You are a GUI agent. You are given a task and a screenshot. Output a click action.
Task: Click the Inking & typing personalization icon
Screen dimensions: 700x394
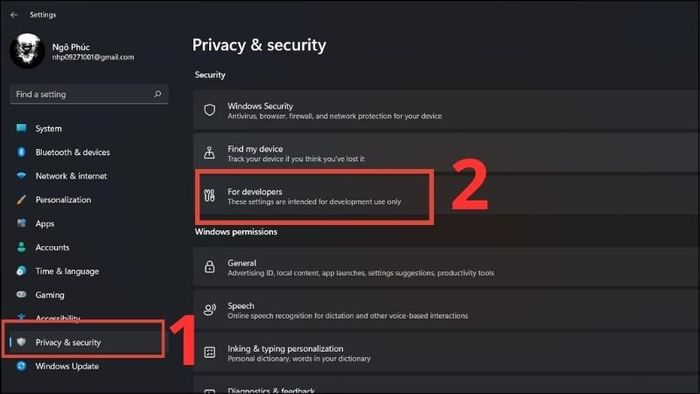coord(209,353)
